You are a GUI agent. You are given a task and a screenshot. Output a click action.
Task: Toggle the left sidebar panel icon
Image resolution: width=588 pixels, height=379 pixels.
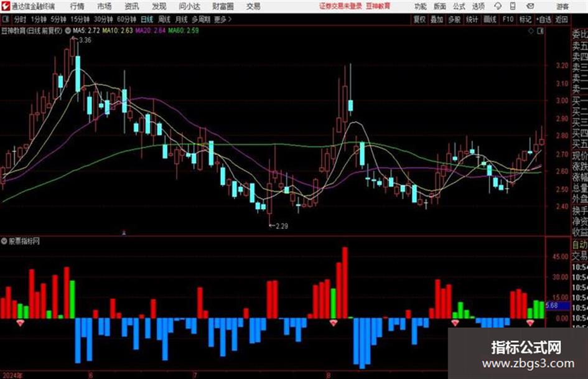coord(6,19)
